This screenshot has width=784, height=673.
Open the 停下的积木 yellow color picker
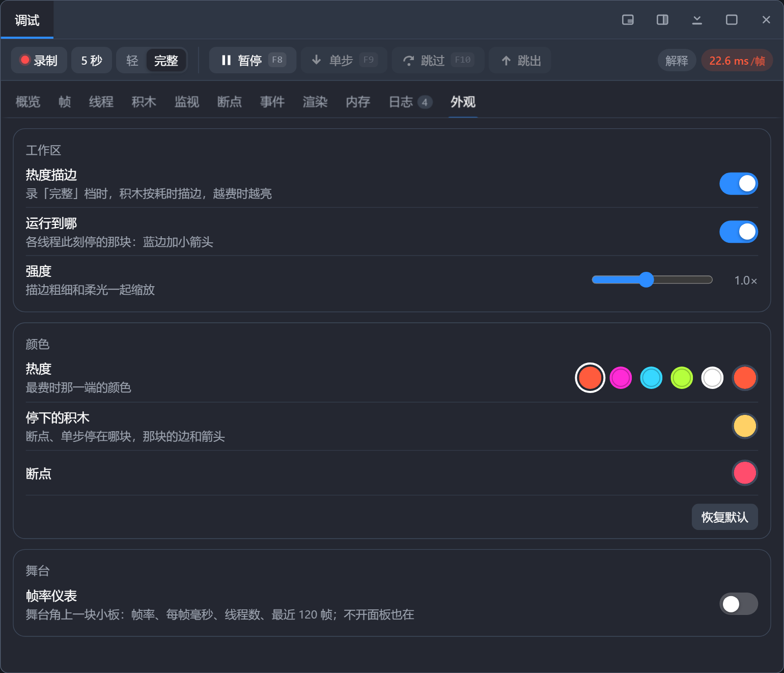coord(745,426)
